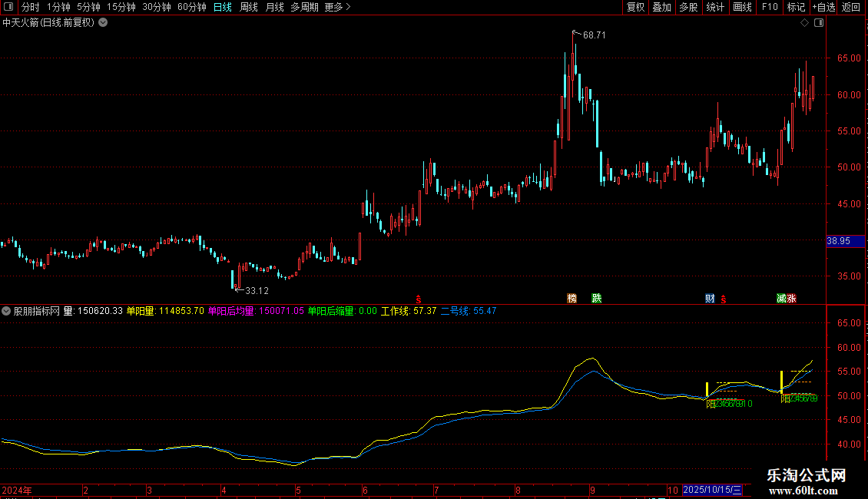Image resolution: width=868 pixels, height=499 pixels.
Task: Click the diamond marker icon at the chart top right
Action: [805, 23]
